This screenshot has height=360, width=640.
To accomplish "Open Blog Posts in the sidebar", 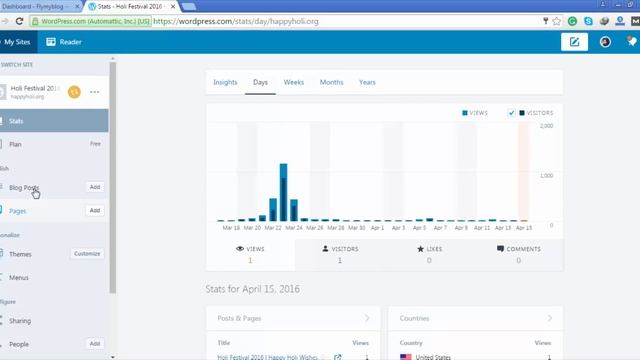I will [x=24, y=187].
